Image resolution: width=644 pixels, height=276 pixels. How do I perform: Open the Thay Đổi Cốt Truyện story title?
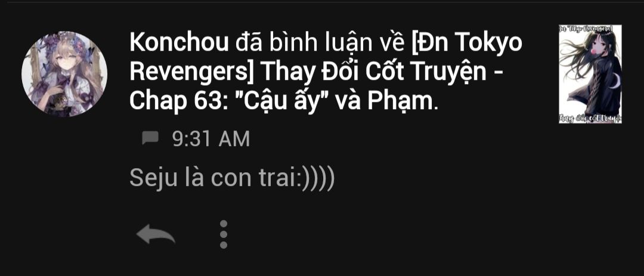pos(373,72)
